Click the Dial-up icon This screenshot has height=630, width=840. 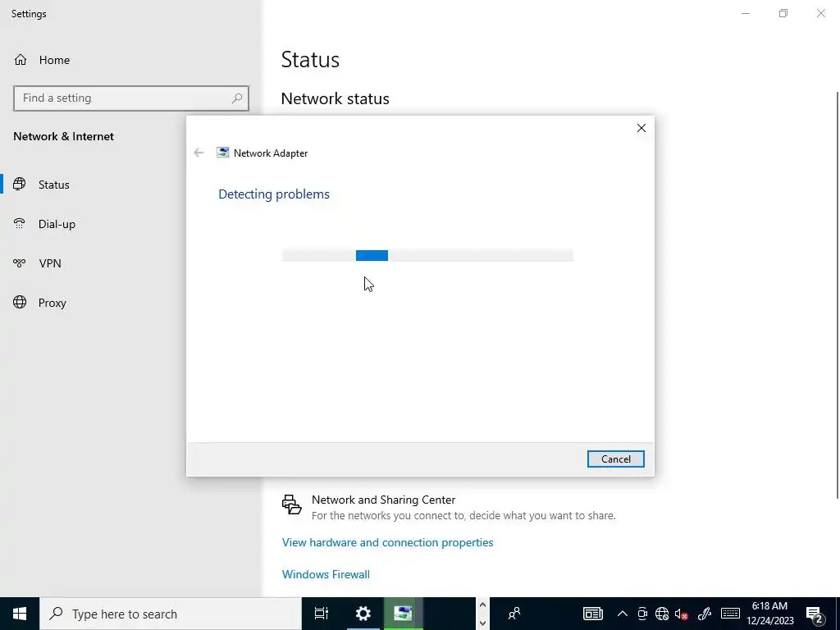click(x=20, y=223)
